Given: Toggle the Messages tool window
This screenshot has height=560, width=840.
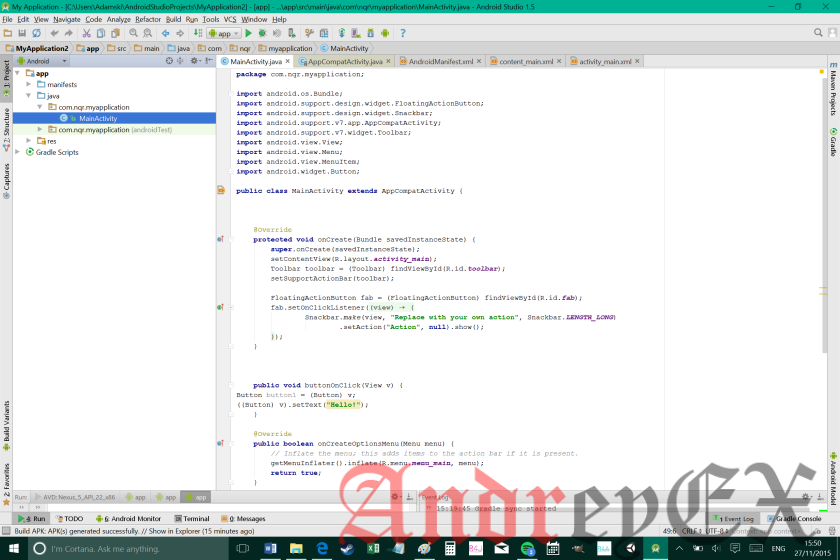Looking at the screenshot, I should (x=243, y=519).
